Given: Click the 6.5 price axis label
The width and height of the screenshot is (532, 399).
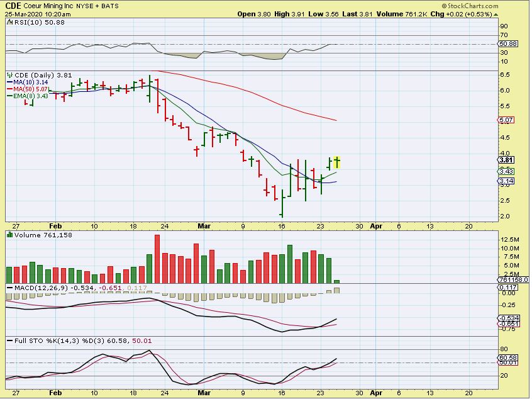Looking at the screenshot, I should (504, 75).
